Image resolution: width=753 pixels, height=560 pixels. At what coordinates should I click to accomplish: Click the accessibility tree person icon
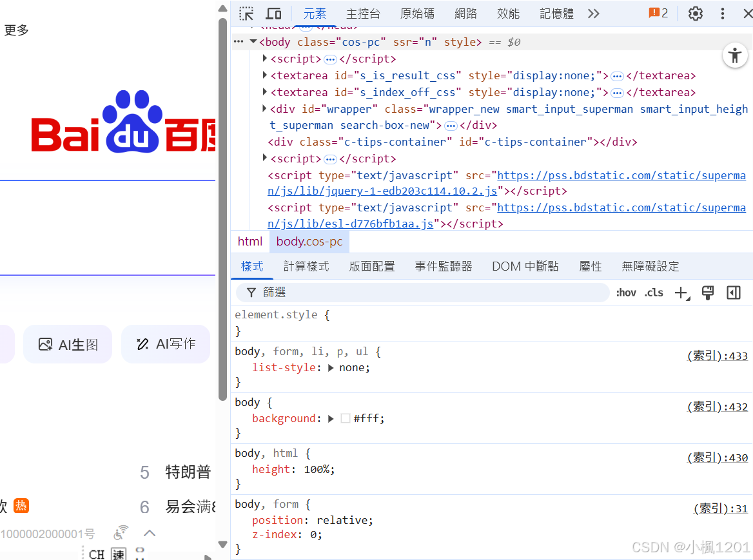pos(735,55)
